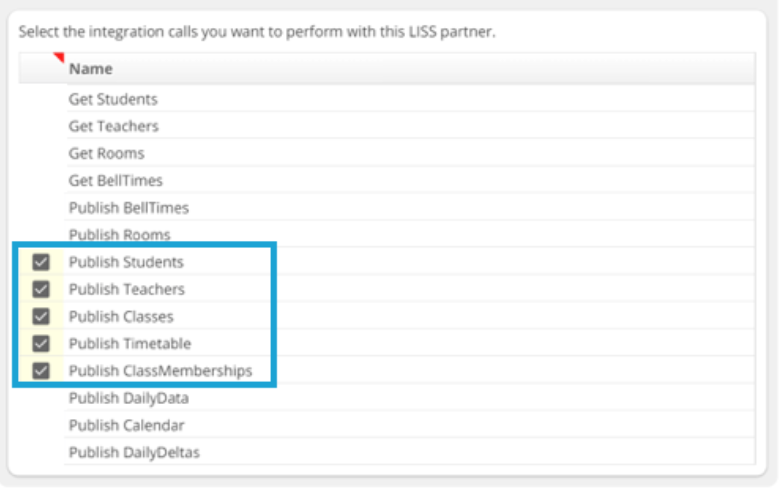
Task: Select the Publish DailyData row
Action: click(128, 398)
